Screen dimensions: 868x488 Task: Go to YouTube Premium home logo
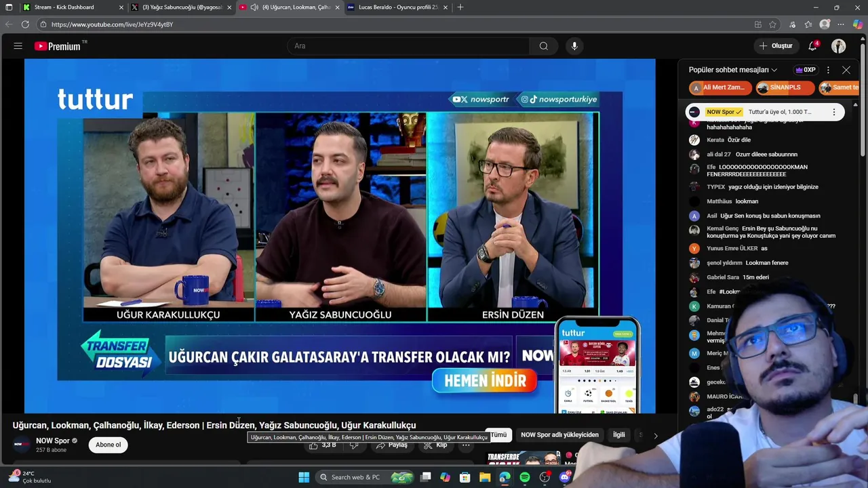coord(59,46)
